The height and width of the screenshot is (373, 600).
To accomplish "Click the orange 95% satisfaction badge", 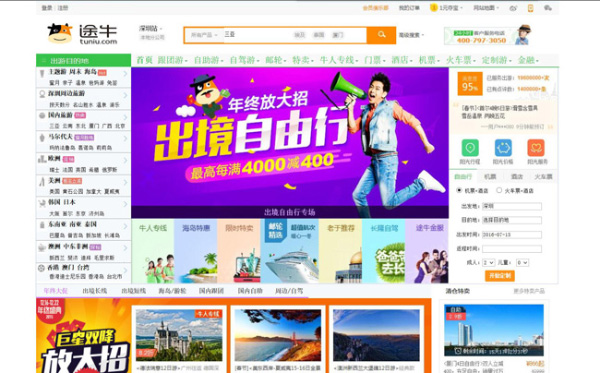I will tap(470, 84).
